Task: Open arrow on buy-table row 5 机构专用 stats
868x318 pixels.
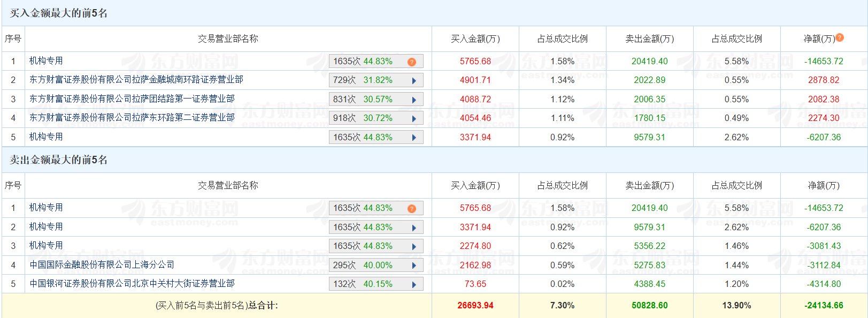Action: pos(414,138)
